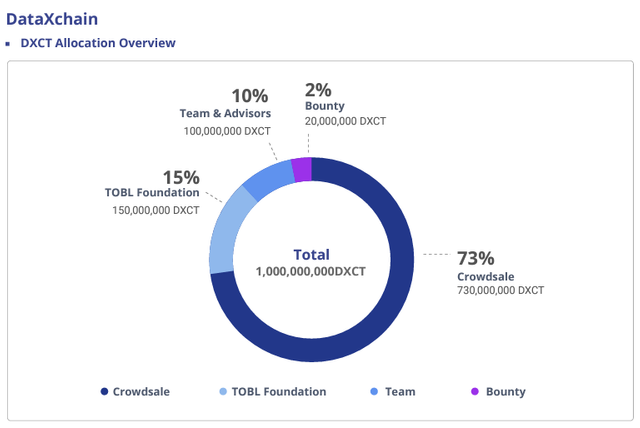Click the TOBL Foundation callout label
The image size is (640, 428).
pos(152,192)
